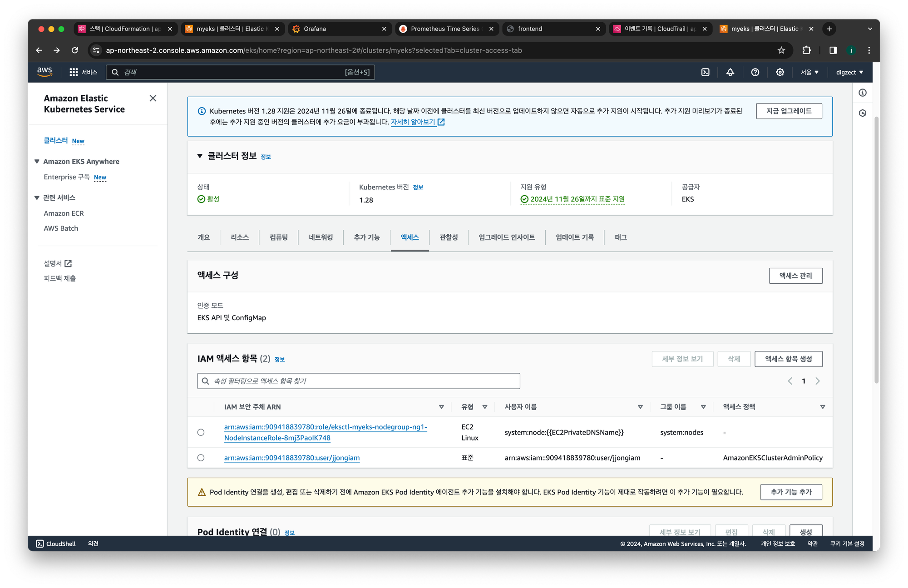Collapse Amazon EKS Anywhere navigation group
Screen dimensions: 908x588
tap(37, 162)
